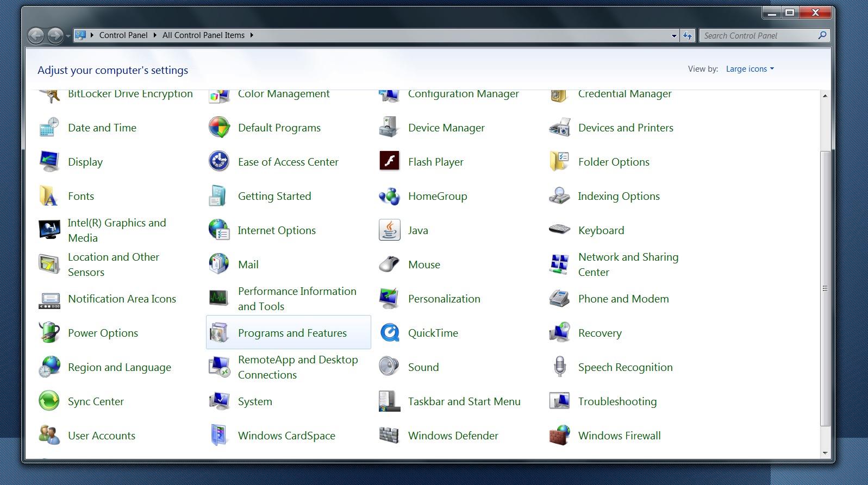Open the Display settings icon

tap(49, 162)
